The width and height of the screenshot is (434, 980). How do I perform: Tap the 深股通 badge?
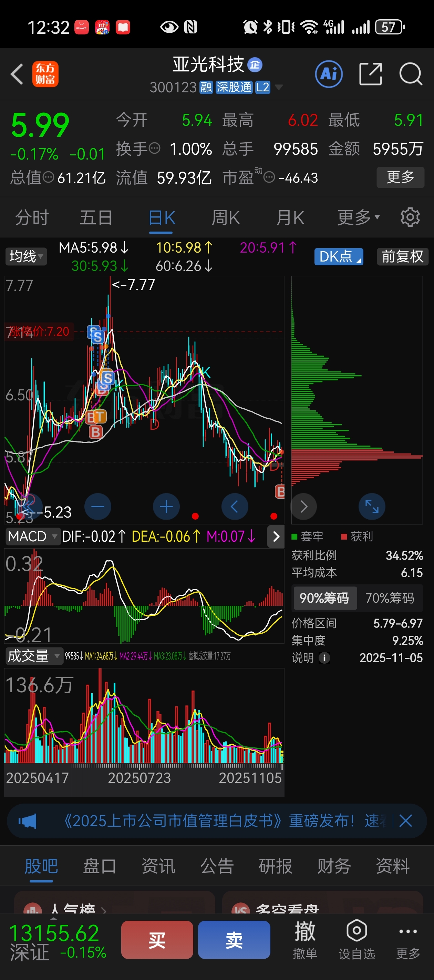tap(234, 88)
